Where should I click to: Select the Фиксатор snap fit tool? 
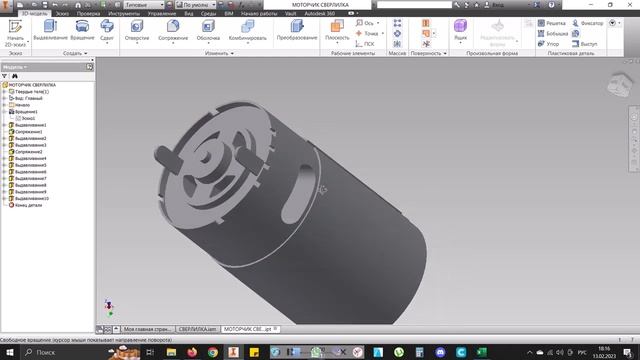point(588,23)
